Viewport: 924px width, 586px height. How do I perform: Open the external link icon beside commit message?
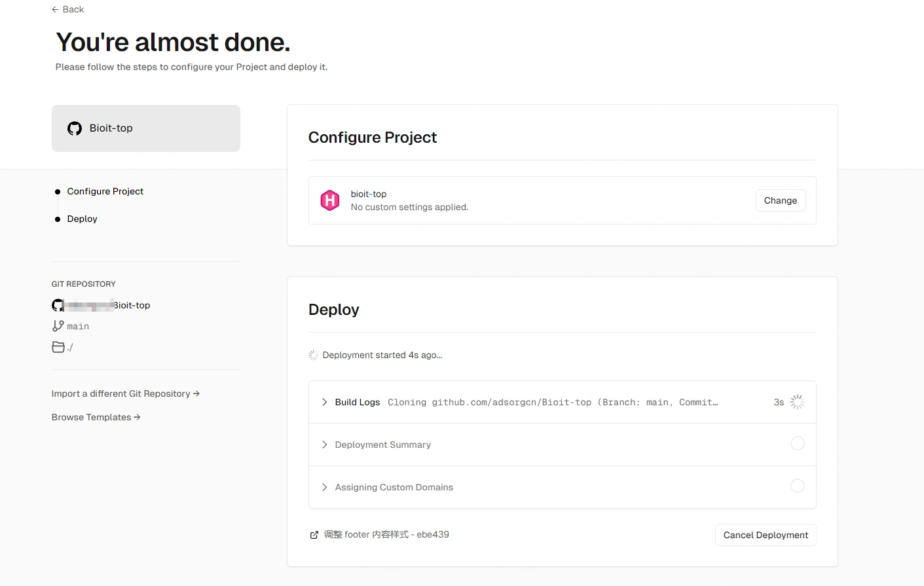314,535
